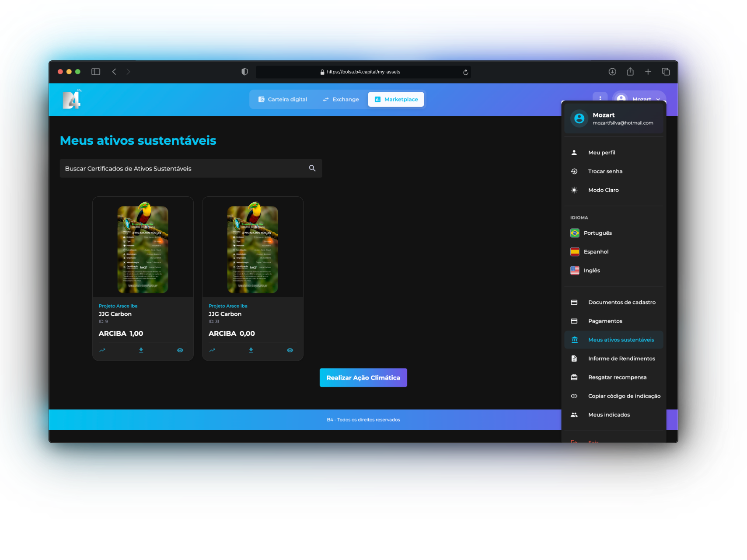Click the B4 logo in header
Screen dimensions: 747x560
pos(72,100)
